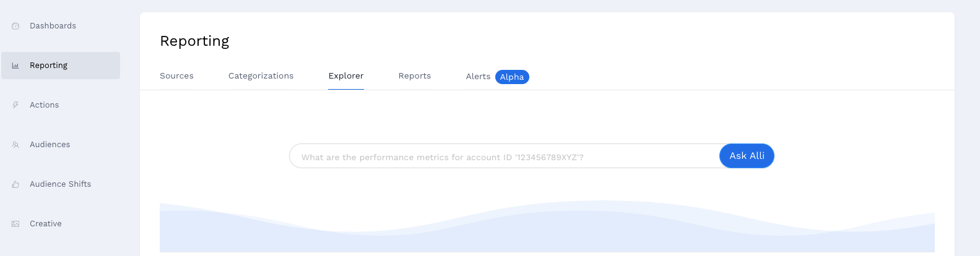This screenshot has height=256, width=980.
Task: Open Audience Shifts text link in sidebar
Action: tap(61, 184)
